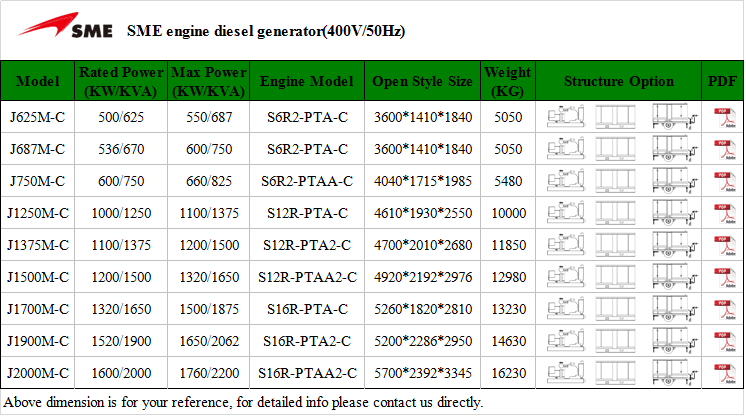Open the PDF icon for J1700M-C
The width and height of the screenshot is (746, 417).
(725, 309)
